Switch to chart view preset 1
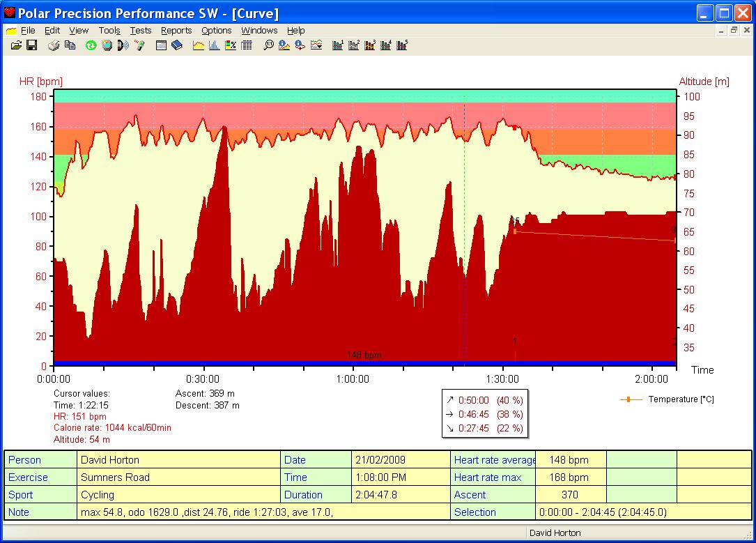The height and width of the screenshot is (543, 756). point(338,45)
